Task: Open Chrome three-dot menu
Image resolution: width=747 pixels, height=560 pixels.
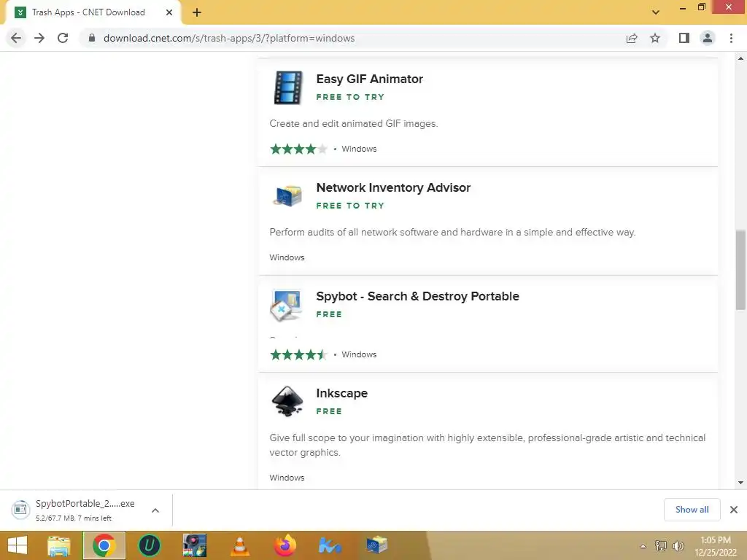Action: point(731,38)
